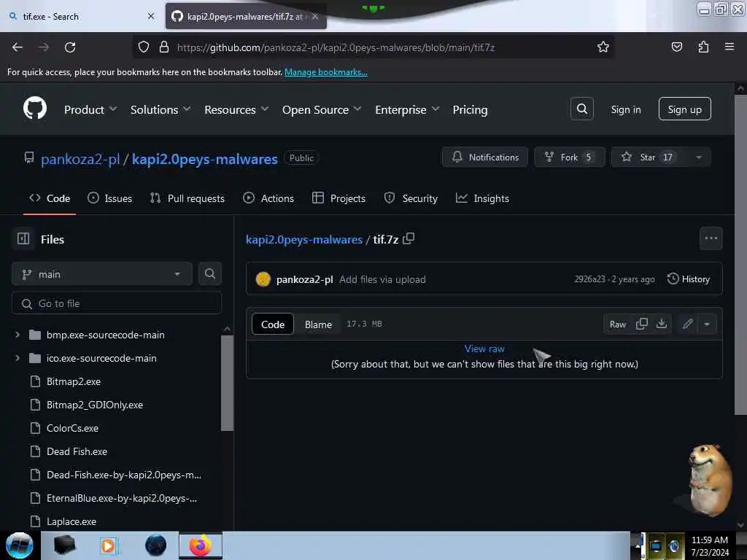Switch to the Pull requests tab
The height and width of the screenshot is (560, 747).
[187, 198]
